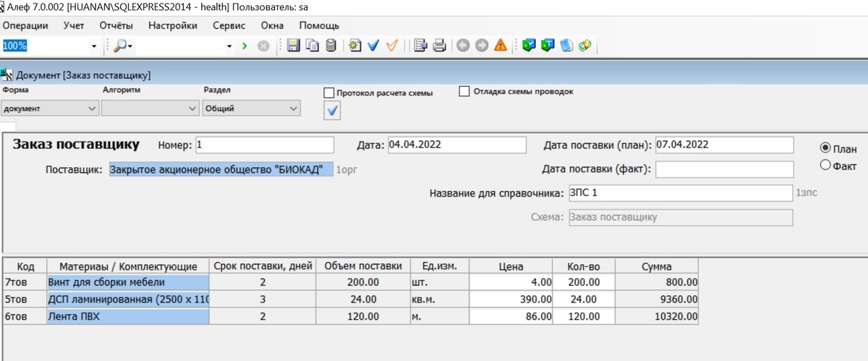This screenshot has height=361, width=868.
Task: Click the document window title icon
Action: tap(7, 74)
